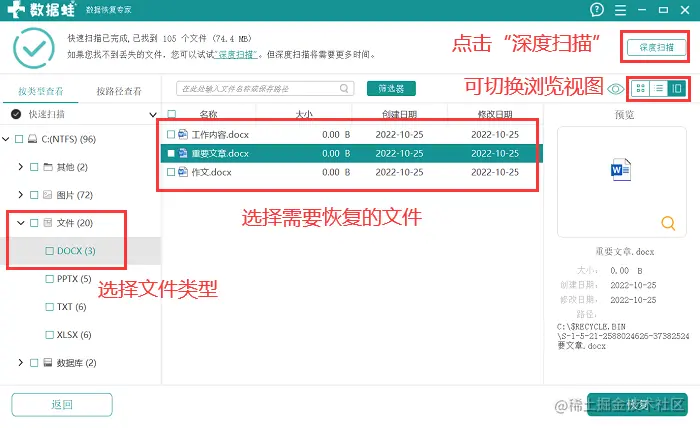This screenshot has width=700, height=428.
Task: Click the docx icon of 重要文章.docx
Action: pyautogui.click(x=183, y=153)
